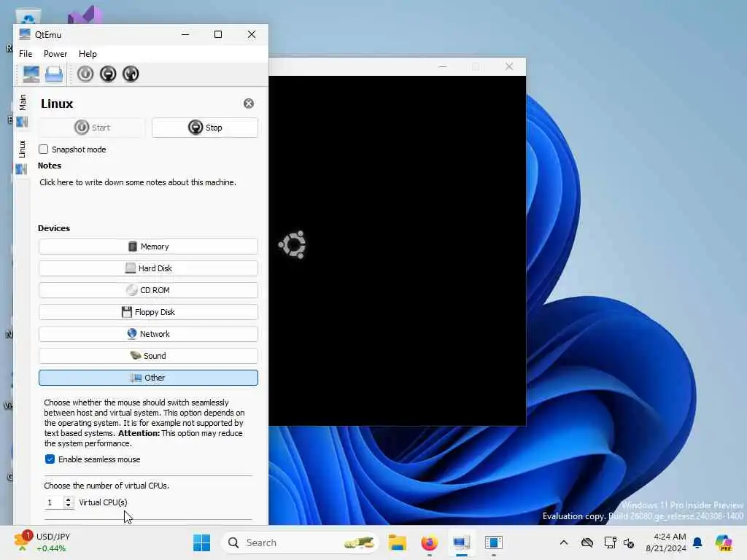Viewport: 747px width, 560px height.
Task: Open the Help menu
Action: coord(88,54)
